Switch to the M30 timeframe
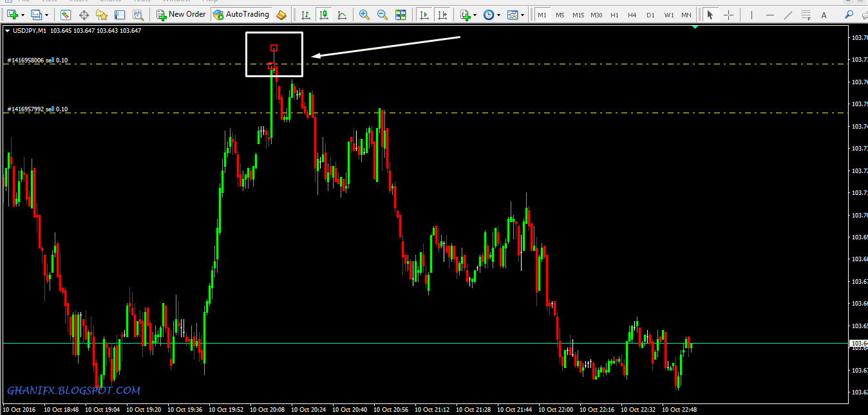This screenshot has width=868, height=415. (597, 14)
